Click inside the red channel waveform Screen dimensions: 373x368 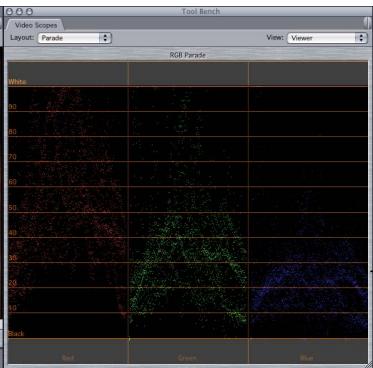[x=68, y=212]
